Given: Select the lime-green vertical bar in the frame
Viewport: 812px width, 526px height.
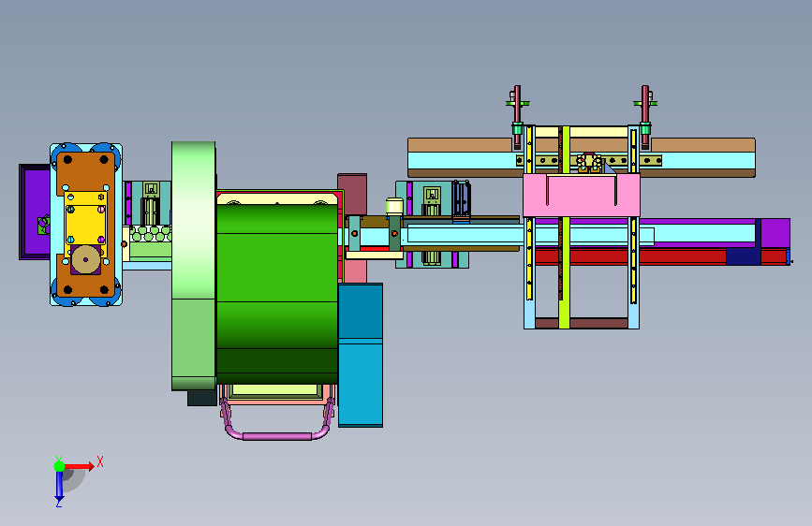Looking at the screenshot, I should pyautogui.click(x=565, y=227).
